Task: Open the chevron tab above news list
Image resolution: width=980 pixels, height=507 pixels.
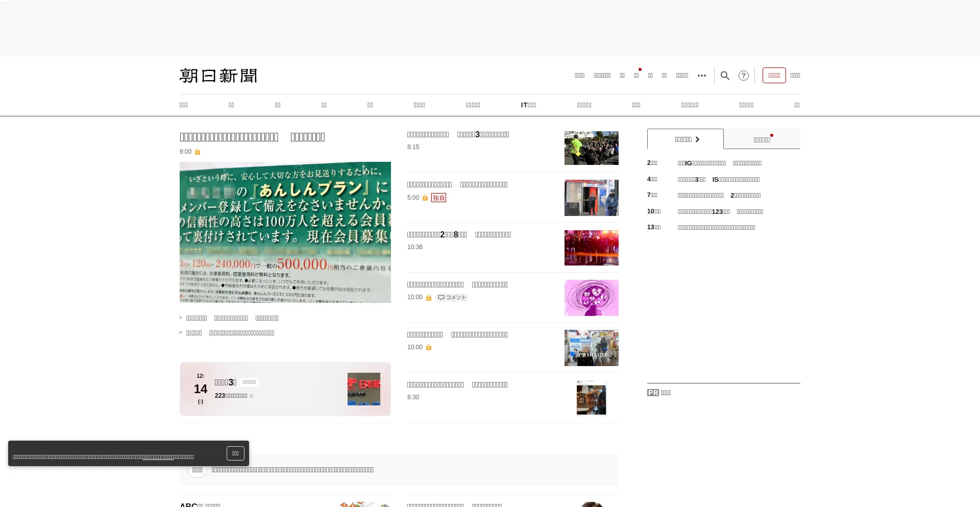Action: (x=685, y=139)
